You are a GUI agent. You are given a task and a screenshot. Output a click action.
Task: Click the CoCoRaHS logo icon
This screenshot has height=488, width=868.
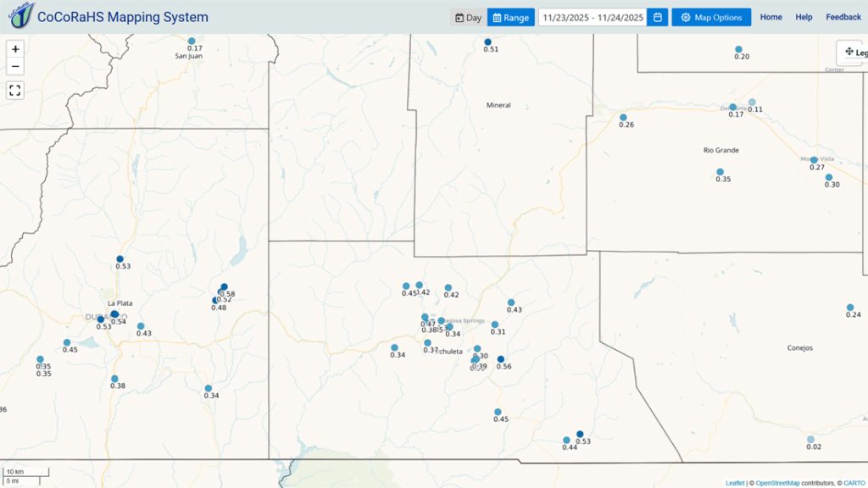[x=21, y=15]
